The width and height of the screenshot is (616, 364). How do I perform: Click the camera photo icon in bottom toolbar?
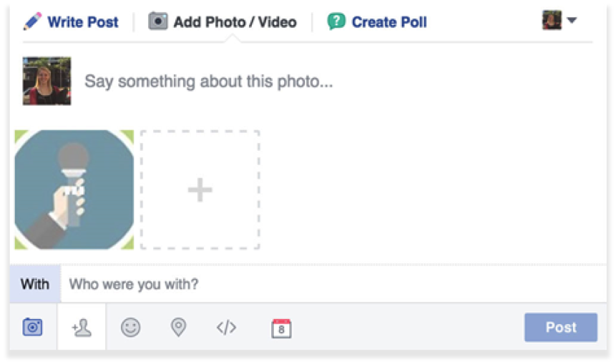tap(32, 328)
